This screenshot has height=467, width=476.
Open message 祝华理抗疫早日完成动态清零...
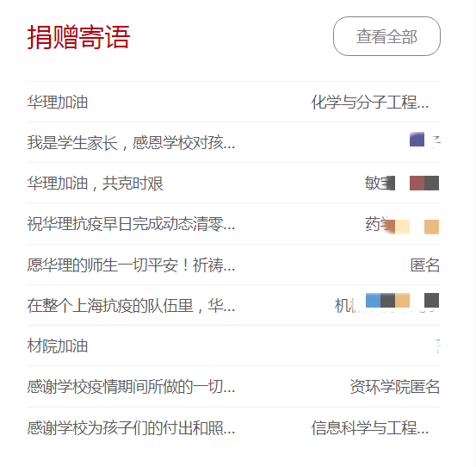point(131,224)
